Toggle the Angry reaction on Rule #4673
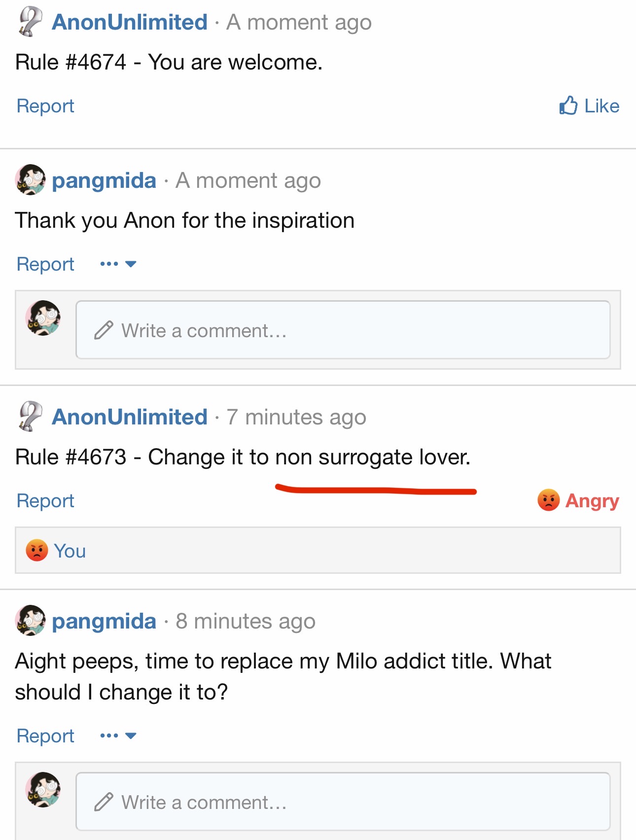The width and height of the screenshot is (636, 840). [578, 500]
